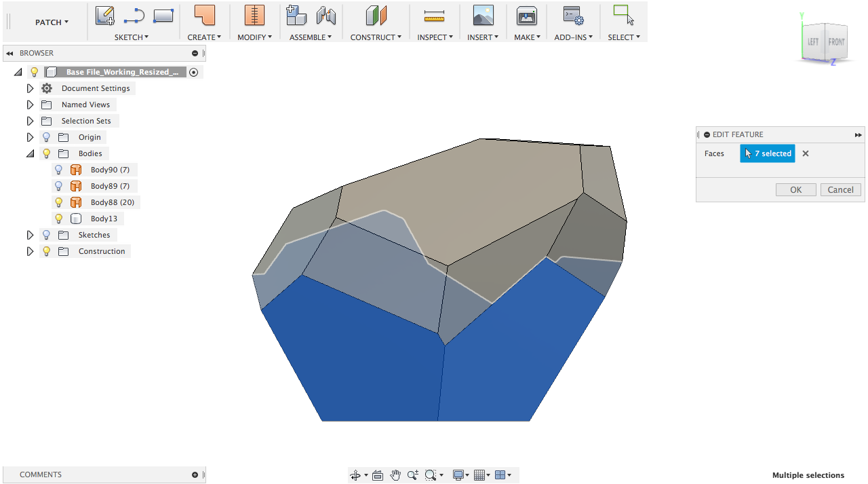Expand the Named Views node
The width and height of the screenshot is (868, 484).
point(30,105)
